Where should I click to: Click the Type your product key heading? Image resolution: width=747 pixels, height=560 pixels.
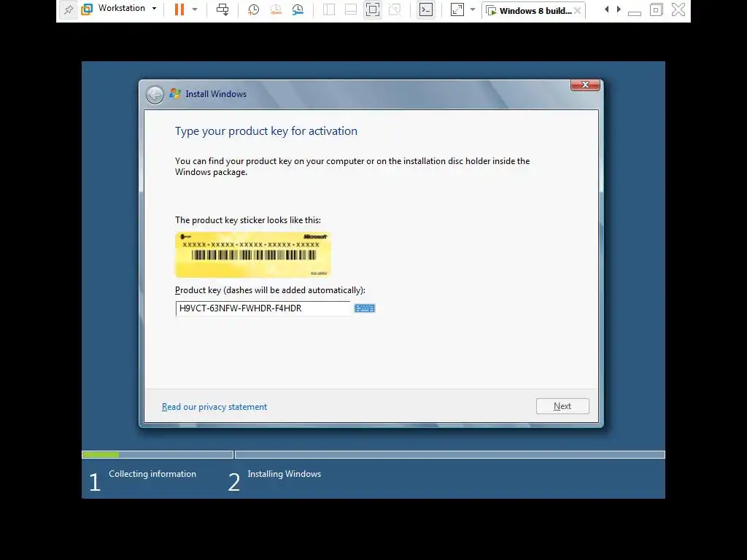pyautogui.click(x=266, y=131)
